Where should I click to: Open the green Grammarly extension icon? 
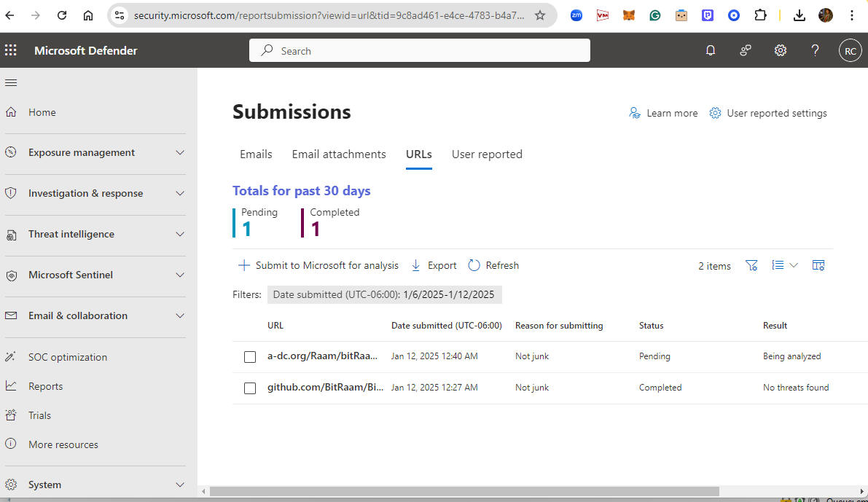(655, 15)
